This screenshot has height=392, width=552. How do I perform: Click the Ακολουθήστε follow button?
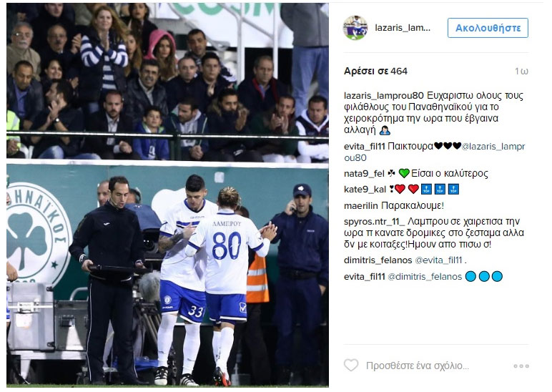(x=488, y=28)
